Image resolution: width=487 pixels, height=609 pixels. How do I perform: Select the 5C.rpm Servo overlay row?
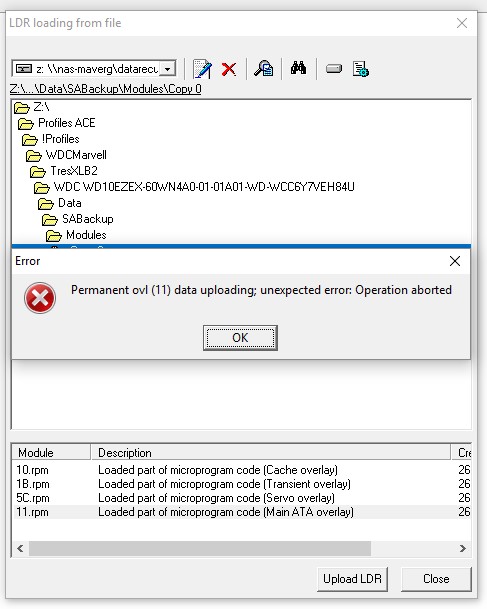(x=241, y=498)
